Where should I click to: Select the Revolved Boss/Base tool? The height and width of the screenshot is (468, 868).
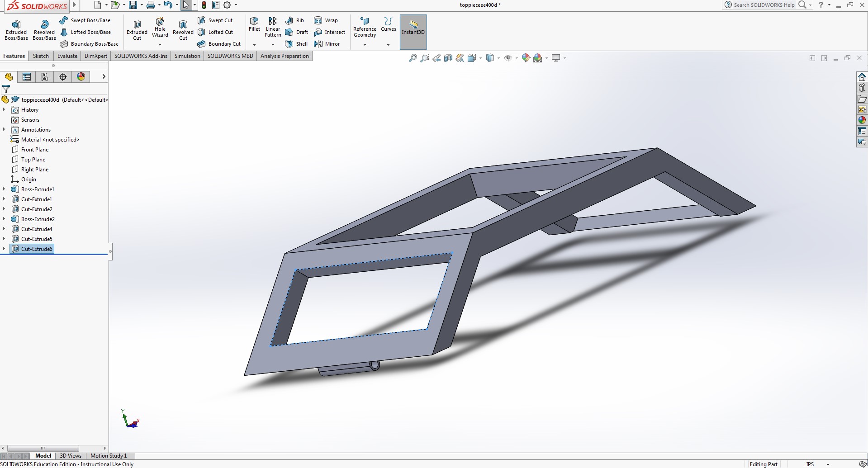click(x=44, y=30)
